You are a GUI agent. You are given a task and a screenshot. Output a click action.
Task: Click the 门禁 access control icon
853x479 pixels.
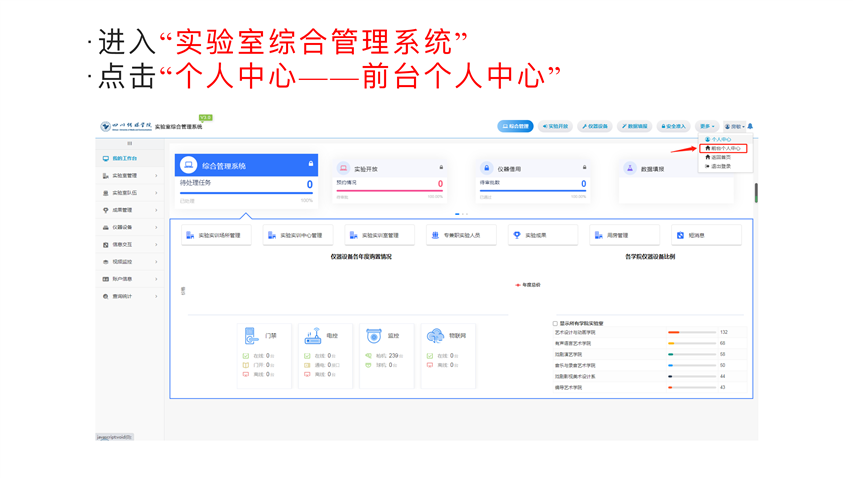[251, 337]
